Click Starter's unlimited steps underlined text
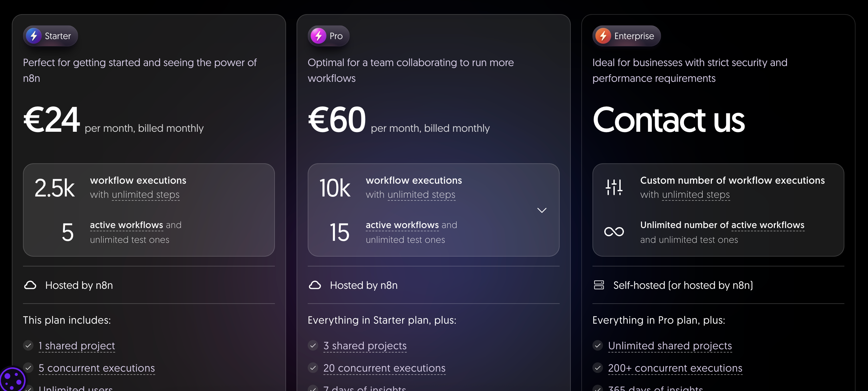The height and width of the screenshot is (391, 868). pos(146,195)
